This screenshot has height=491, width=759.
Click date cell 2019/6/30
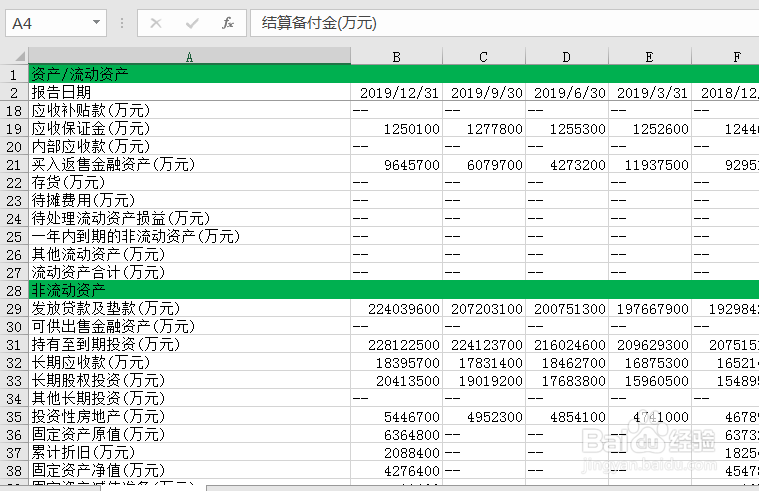coord(567,92)
